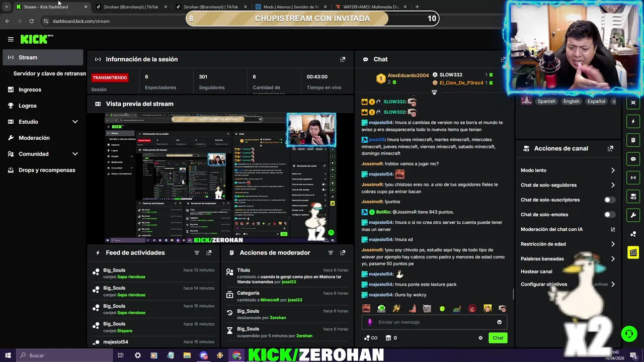Open browser tab search dropdown
This screenshot has width=644, height=362.
[x=6, y=7]
